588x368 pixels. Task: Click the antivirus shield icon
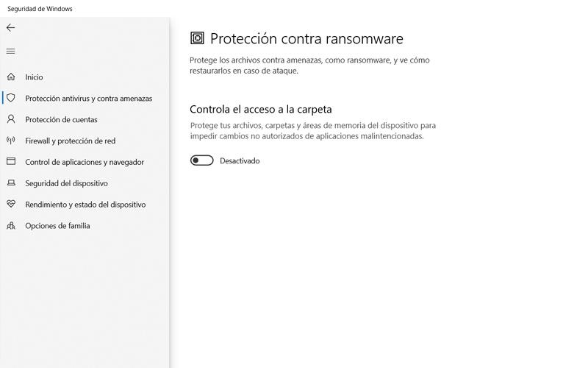[11, 98]
